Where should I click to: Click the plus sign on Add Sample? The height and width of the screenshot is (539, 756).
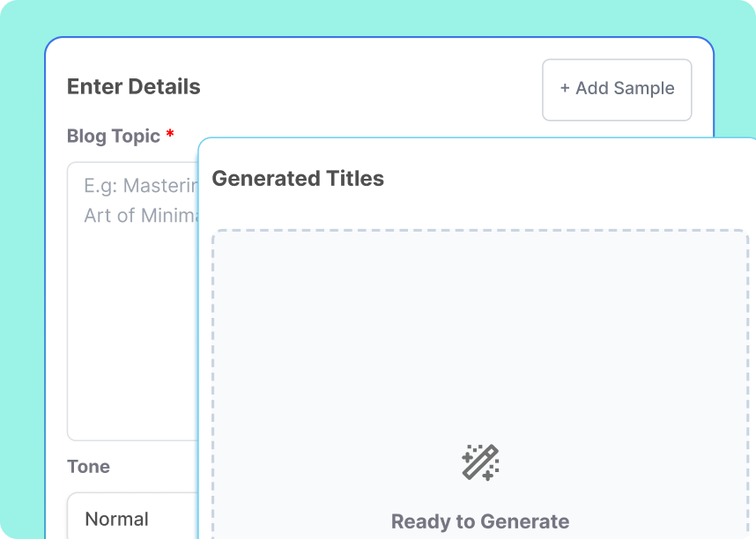[x=565, y=89]
